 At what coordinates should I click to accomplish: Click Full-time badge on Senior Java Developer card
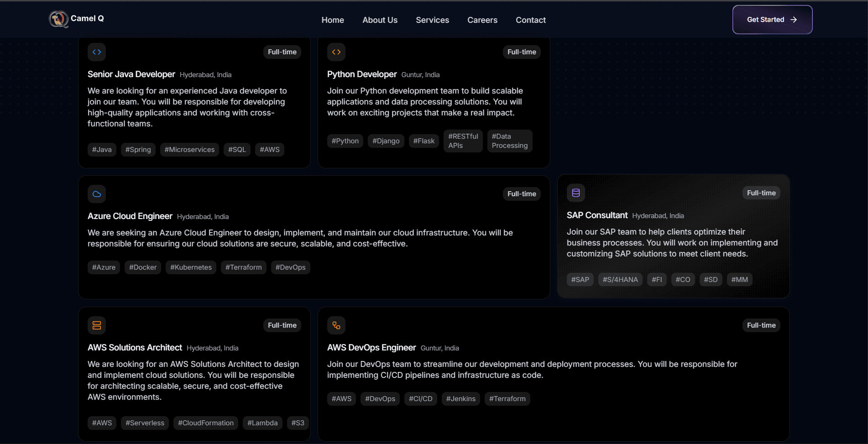pyautogui.click(x=282, y=52)
